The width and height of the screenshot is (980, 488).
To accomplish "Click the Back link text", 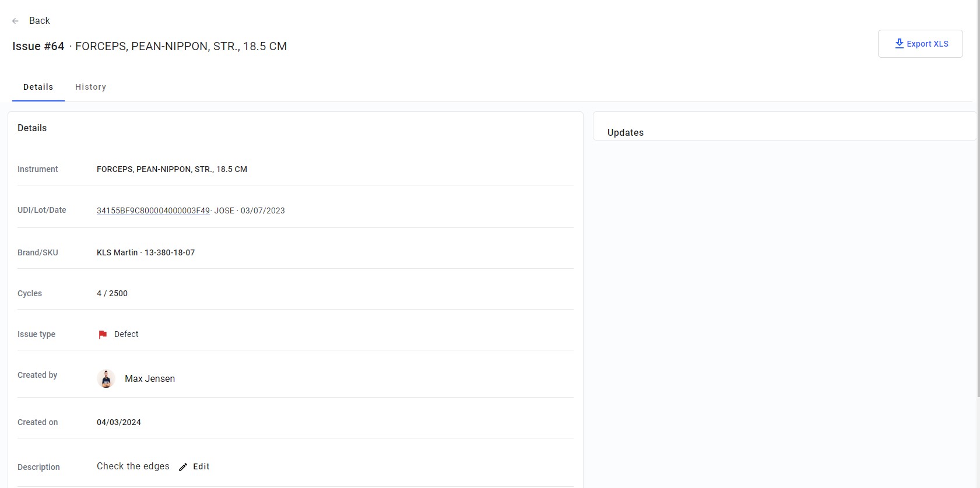I will (40, 21).
